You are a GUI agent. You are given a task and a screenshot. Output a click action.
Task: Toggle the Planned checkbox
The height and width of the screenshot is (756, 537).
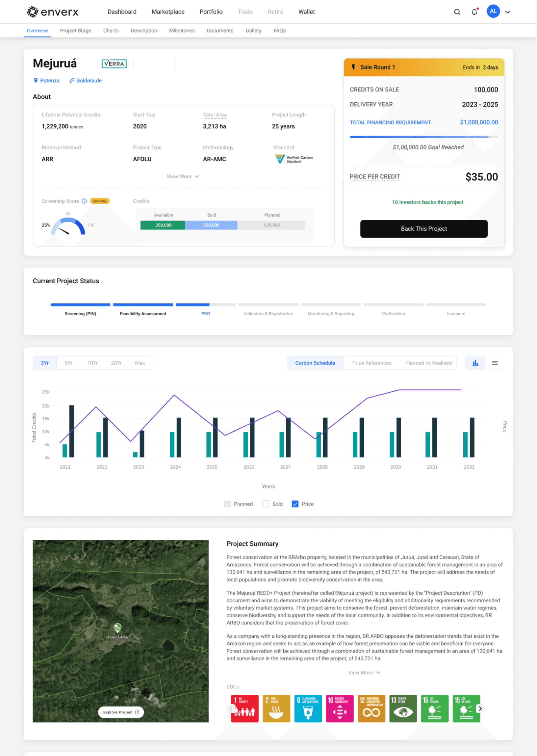(227, 504)
